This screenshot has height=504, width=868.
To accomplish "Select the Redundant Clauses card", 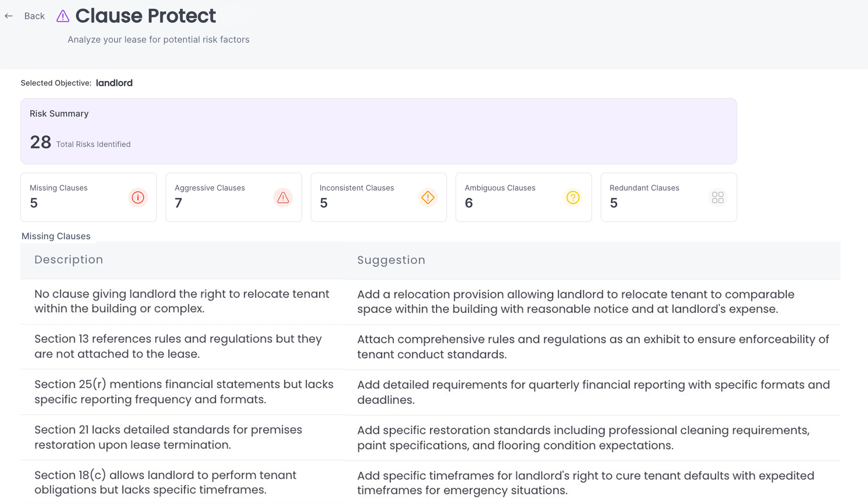I will tap(669, 197).
